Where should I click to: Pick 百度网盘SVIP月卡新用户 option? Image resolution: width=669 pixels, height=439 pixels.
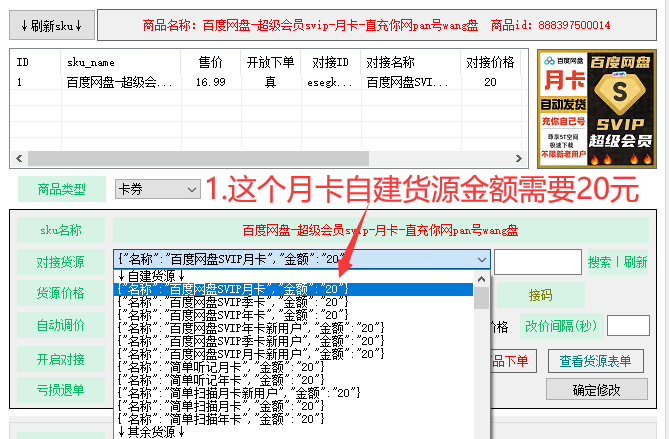point(294,354)
